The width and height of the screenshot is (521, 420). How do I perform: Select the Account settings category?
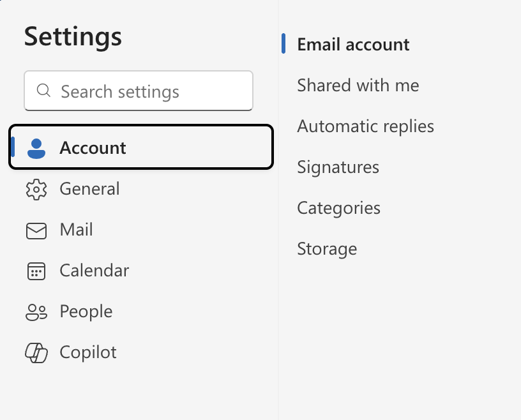pyautogui.click(x=93, y=148)
